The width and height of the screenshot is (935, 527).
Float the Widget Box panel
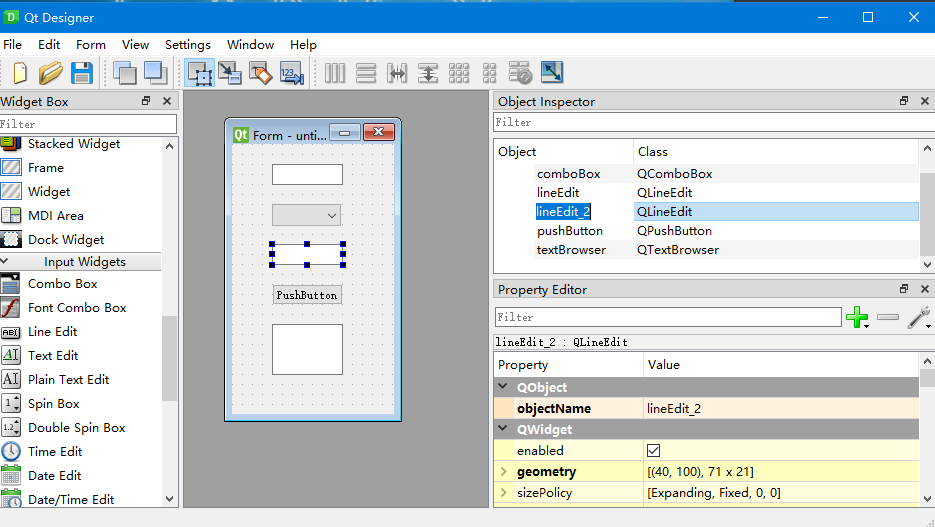click(146, 101)
